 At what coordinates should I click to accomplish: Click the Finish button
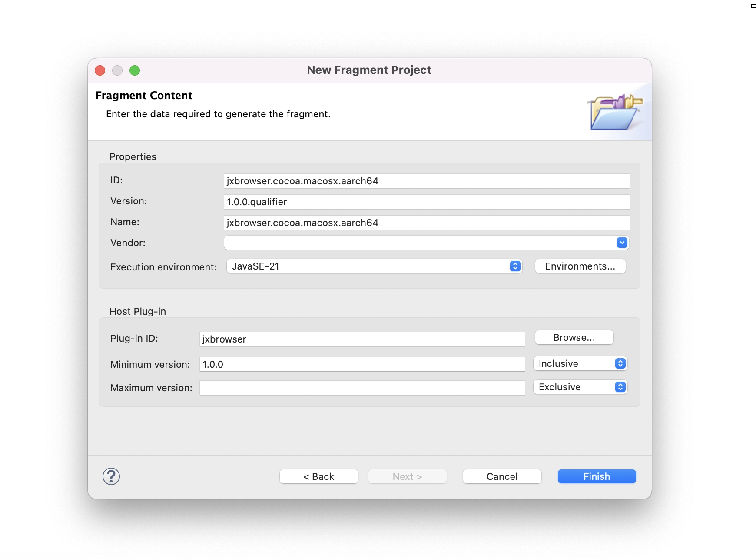pyautogui.click(x=597, y=476)
